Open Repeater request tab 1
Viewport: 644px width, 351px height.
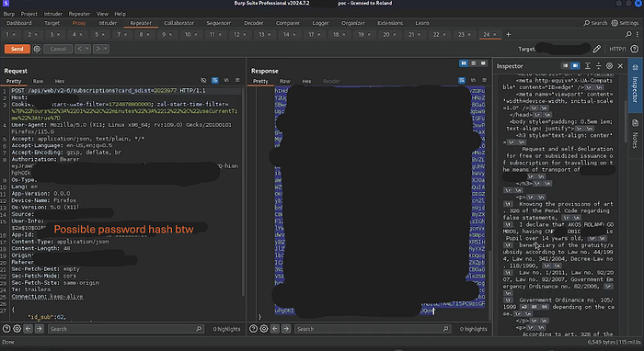point(7,34)
